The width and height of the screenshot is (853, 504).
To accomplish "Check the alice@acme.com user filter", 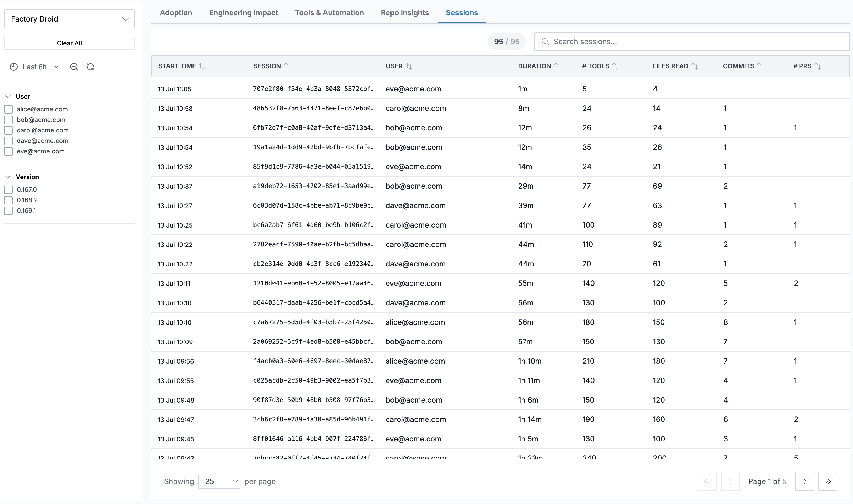I will click(8, 109).
